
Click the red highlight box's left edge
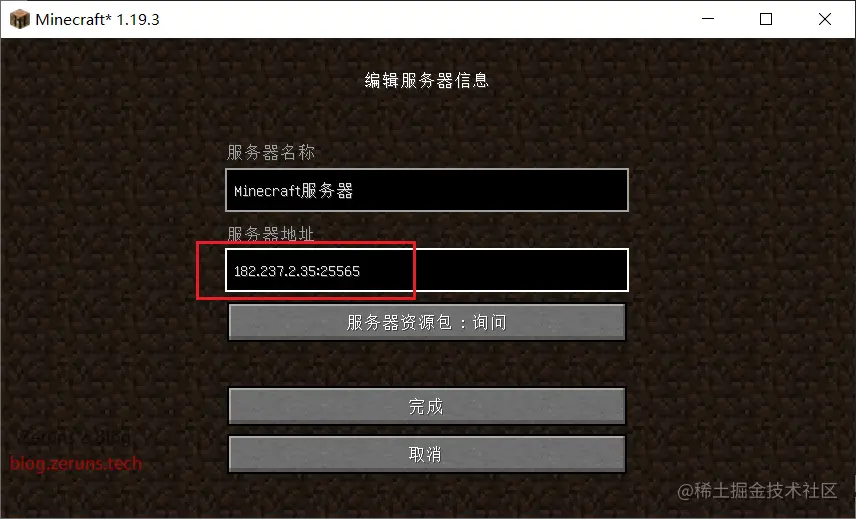pyautogui.click(x=197, y=271)
